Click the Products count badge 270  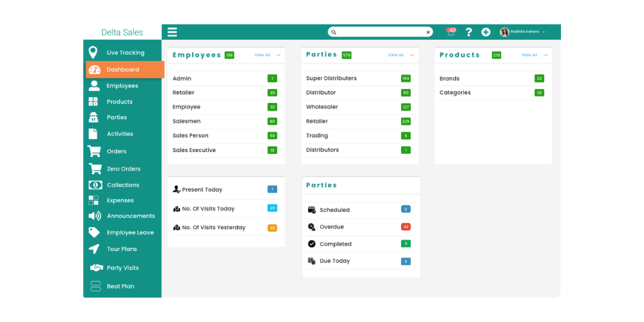497,55
